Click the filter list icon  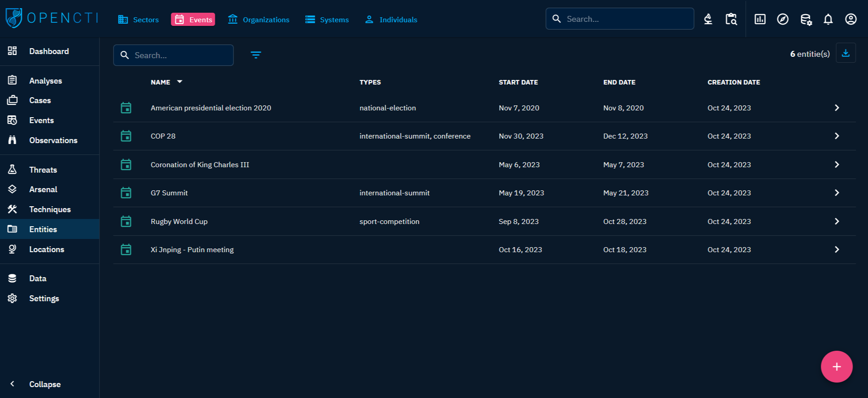pyautogui.click(x=256, y=55)
